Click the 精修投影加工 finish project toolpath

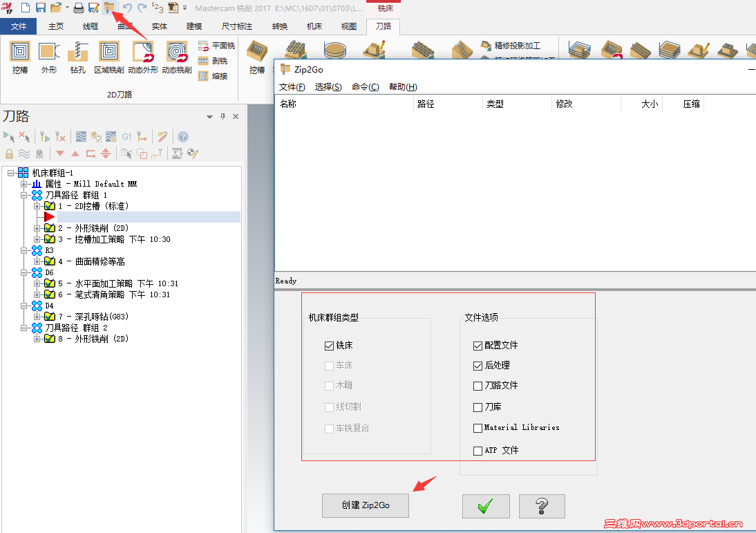[511, 46]
